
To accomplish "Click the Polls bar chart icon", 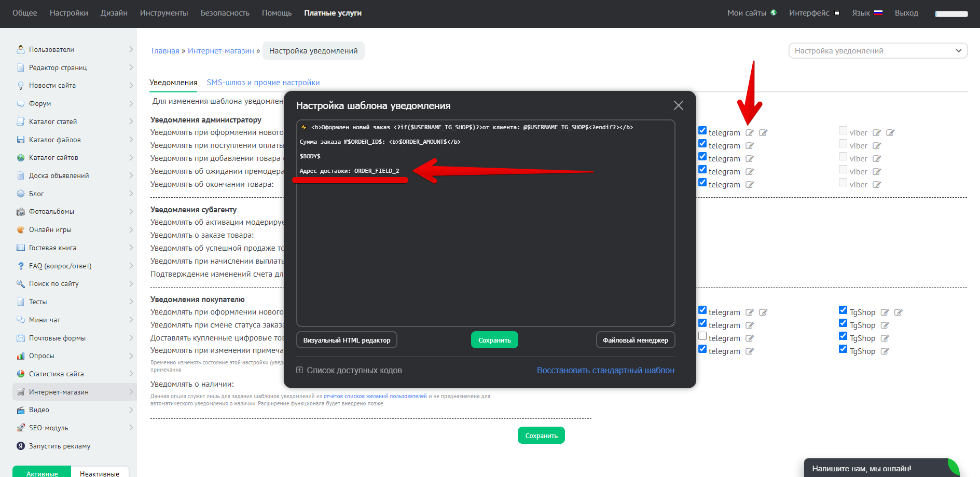I will pos(21,356).
